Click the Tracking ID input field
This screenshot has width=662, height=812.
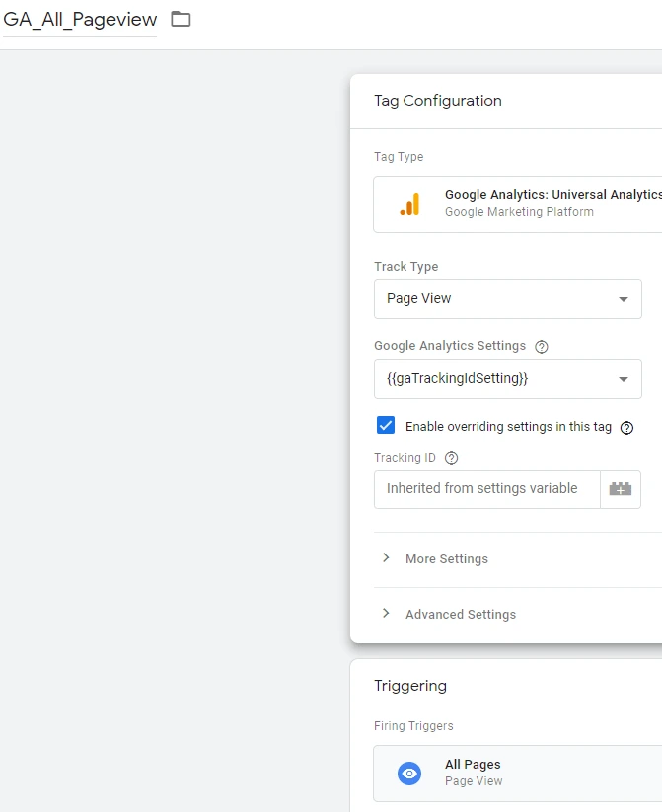point(486,489)
